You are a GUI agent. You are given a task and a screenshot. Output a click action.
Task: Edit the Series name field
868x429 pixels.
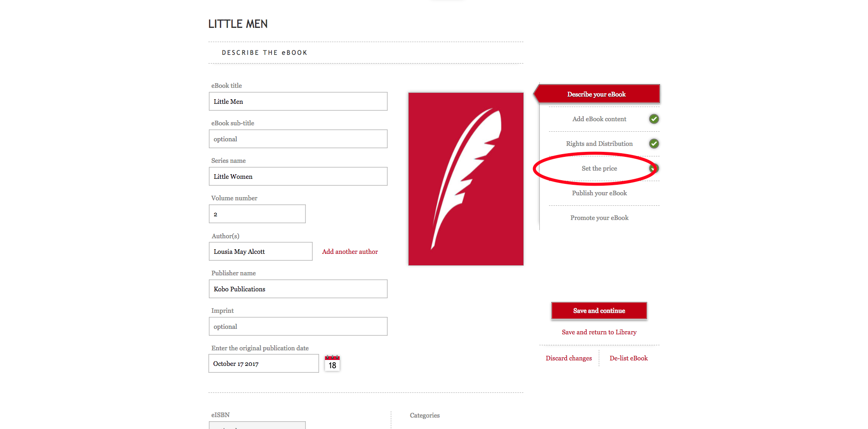[298, 177]
